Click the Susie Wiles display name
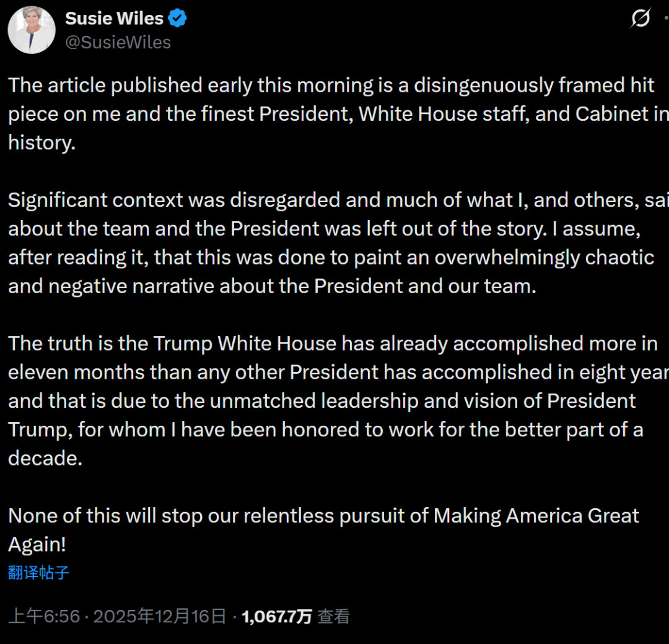669x644 pixels. click(x=114, y=19)
